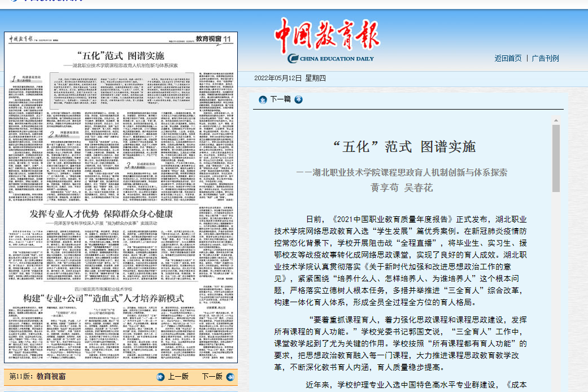
Task: Click the article scrollbar's up arrow
Action: pos(556,120)
